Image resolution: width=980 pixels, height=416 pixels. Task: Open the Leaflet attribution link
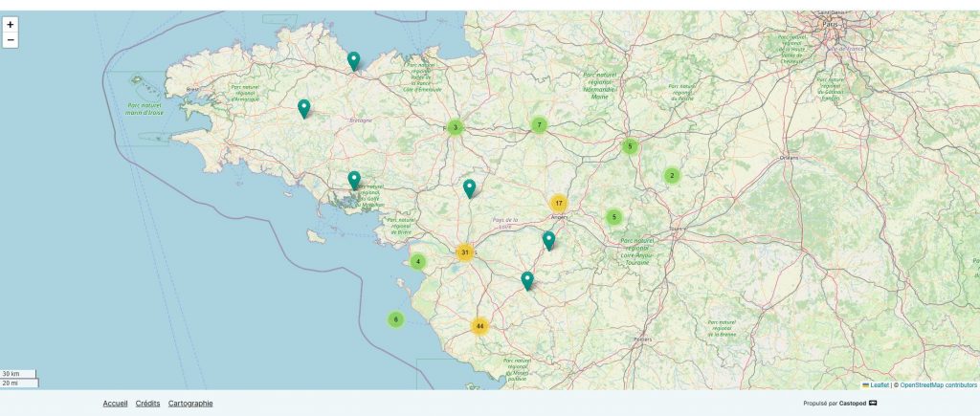[x=879, y=384]
